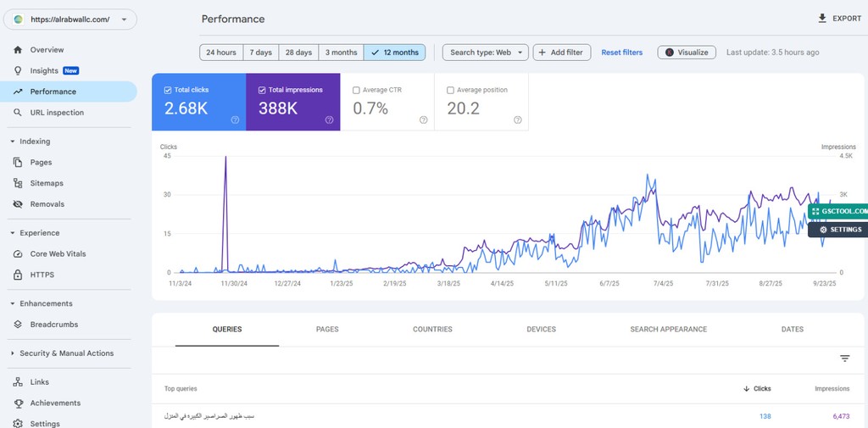This screenshot has width=868, height=428.
Task: Open the table filter rows icon
Action: pyautogui.click(x=844, y=359)
